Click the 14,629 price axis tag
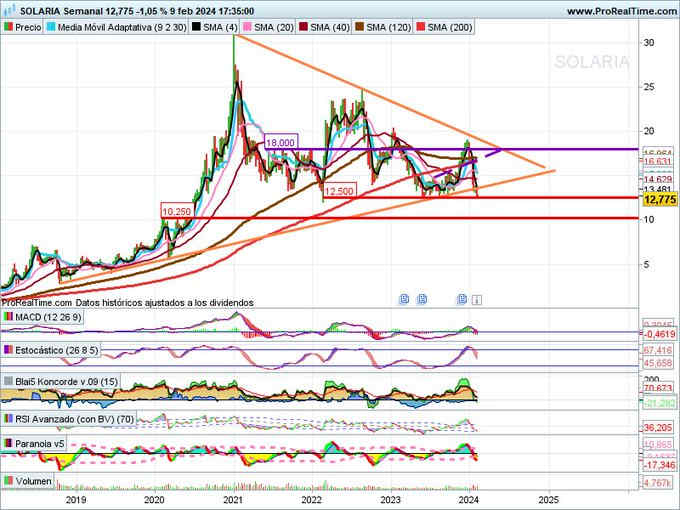 pyautogui.click(x=657, y=179)
